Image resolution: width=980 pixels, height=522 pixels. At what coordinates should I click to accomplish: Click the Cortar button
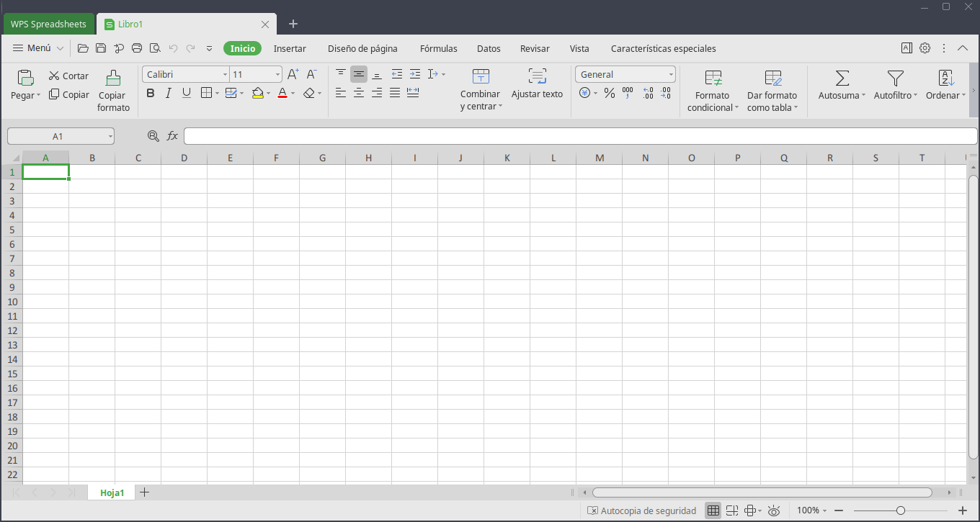[x=68, y=76]
